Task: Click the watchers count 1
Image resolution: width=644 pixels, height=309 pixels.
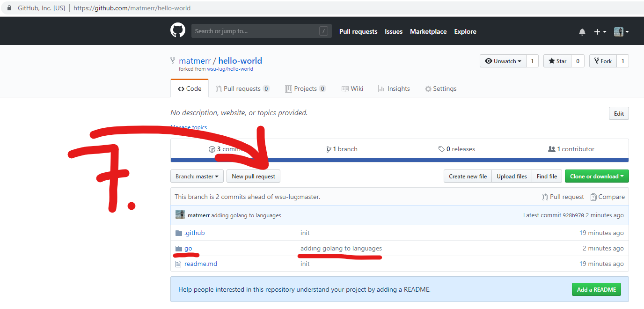Action: tap(532, 61)
